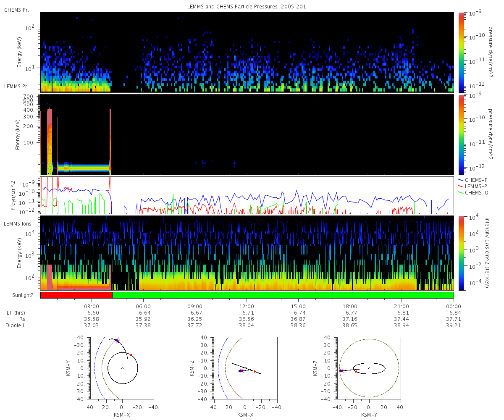Image resolution: width=504 pixels, height=420 pixels.
Task: Click the "Sunlight?" row label
Action: pos(23,296)
